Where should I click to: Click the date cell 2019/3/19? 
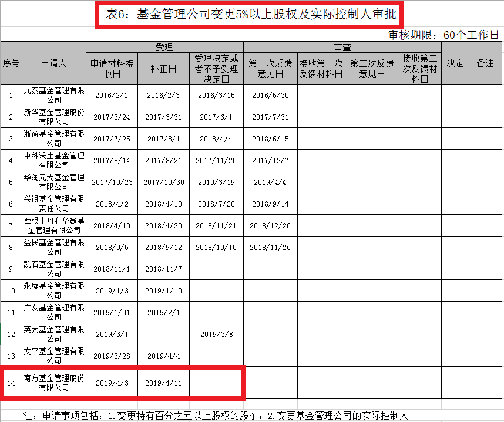[216, 182]
